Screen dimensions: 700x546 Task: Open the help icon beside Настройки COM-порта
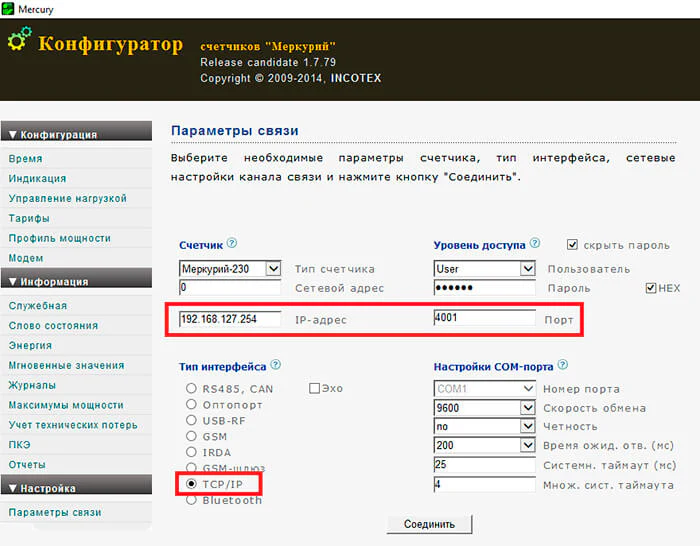(x=563, y=365)
